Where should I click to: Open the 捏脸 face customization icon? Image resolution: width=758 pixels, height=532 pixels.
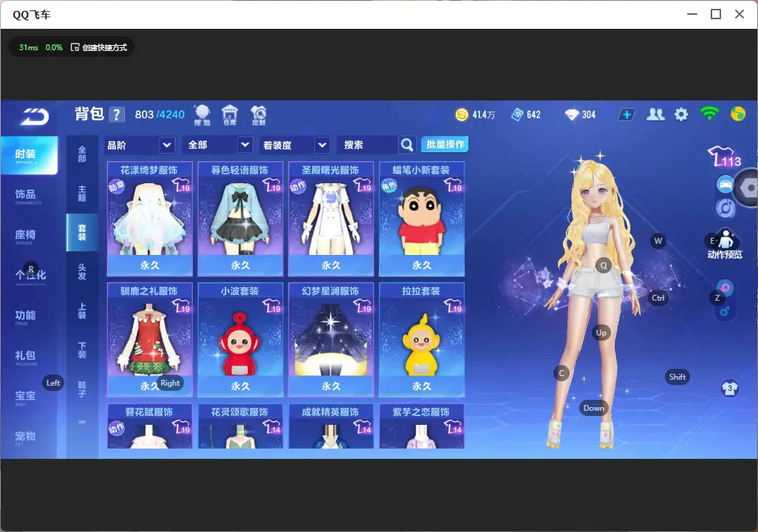coord(202,115)
